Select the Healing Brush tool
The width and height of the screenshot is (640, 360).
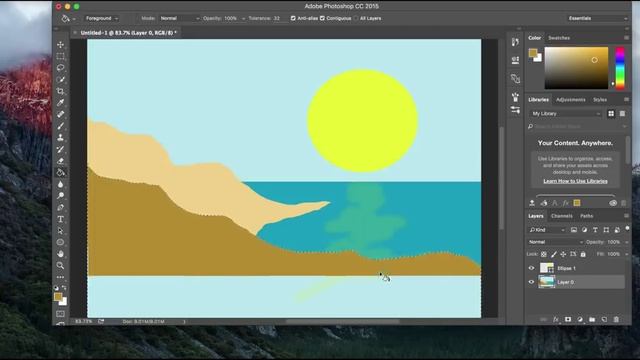(60, 114)
